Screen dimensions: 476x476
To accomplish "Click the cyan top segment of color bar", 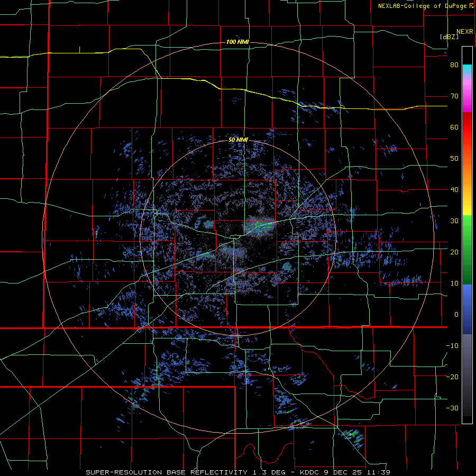I will pyautogui.click(x=467, y=70).
